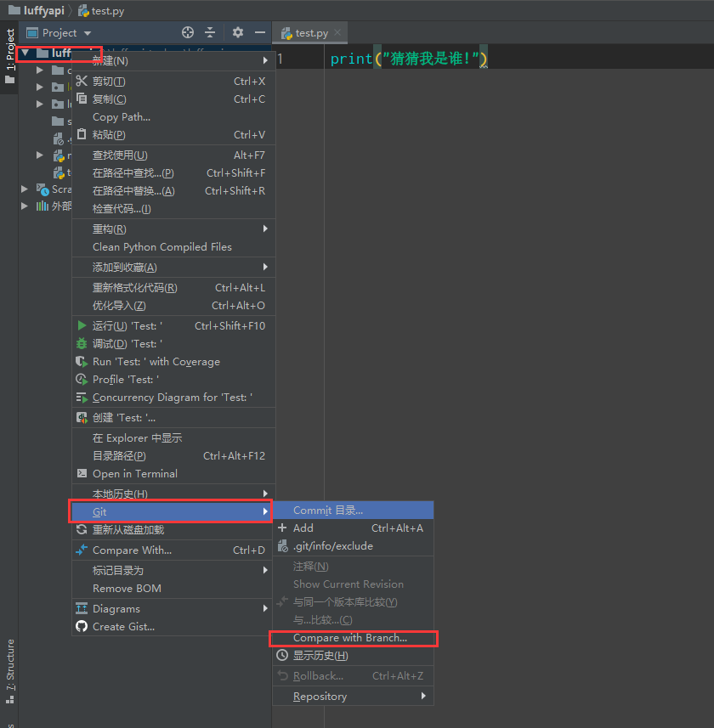The image size is (714, 728).
Task: Choose 在 Explorer 中显示 entry
Action: [173, 437]
